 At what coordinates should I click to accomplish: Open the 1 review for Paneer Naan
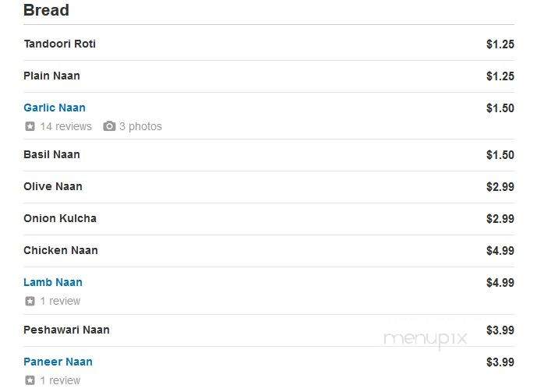coord(60,380)
